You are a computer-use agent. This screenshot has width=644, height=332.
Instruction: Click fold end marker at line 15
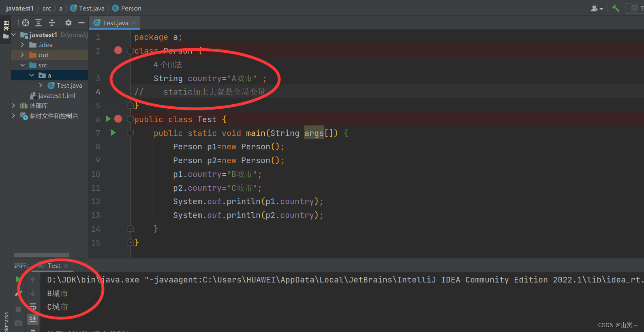click(131, 242)
